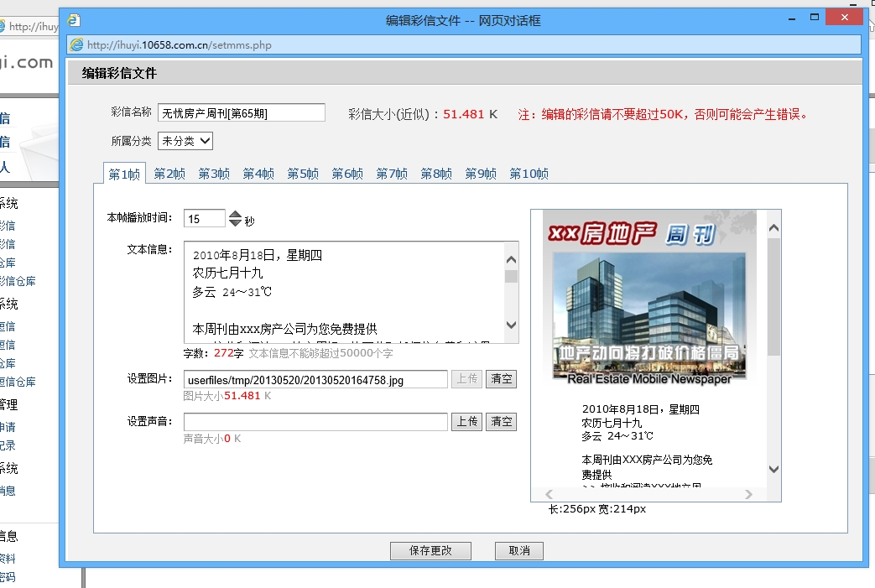The width and height of the screenshot is (875, 588).
Task: Switch to the 第2帧 tab
Action: pyautogui.click(x=169, y=174)
